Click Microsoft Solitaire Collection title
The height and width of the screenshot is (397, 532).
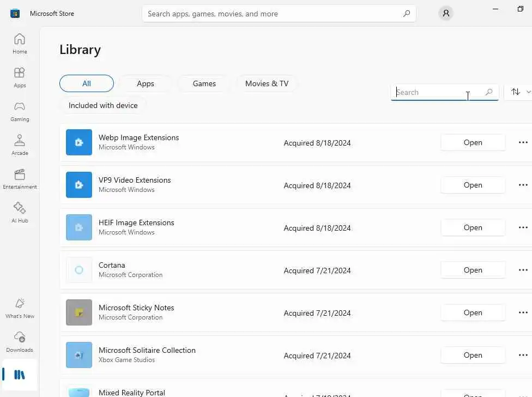coord(147,350)
